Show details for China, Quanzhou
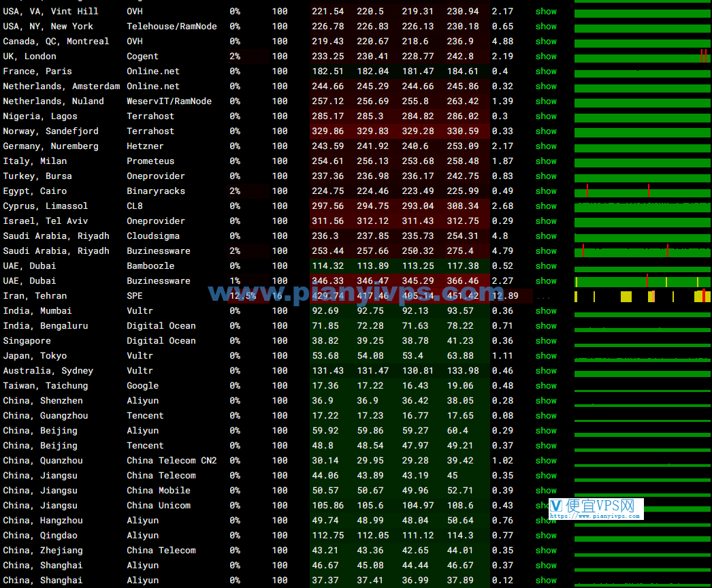 pyautogui.click(x=546, y=461)
